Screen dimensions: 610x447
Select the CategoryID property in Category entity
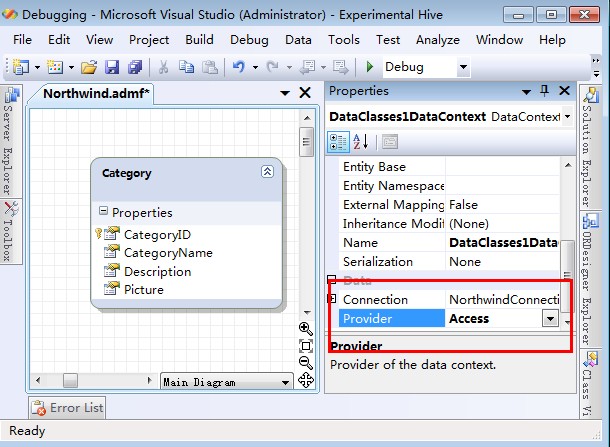[x=157, y=235]
